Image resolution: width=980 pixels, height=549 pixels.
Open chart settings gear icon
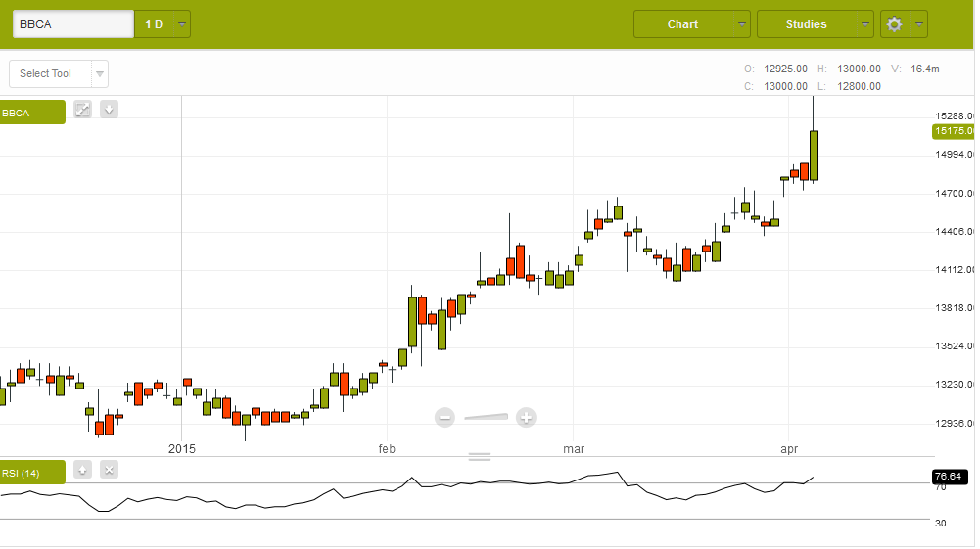coord(894,24)
